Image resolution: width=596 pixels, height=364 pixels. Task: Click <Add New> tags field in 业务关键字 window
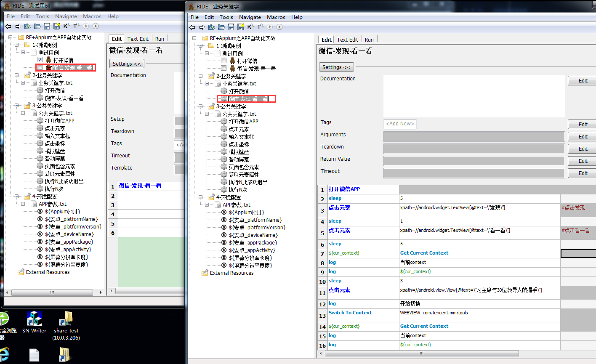(400, 124)
